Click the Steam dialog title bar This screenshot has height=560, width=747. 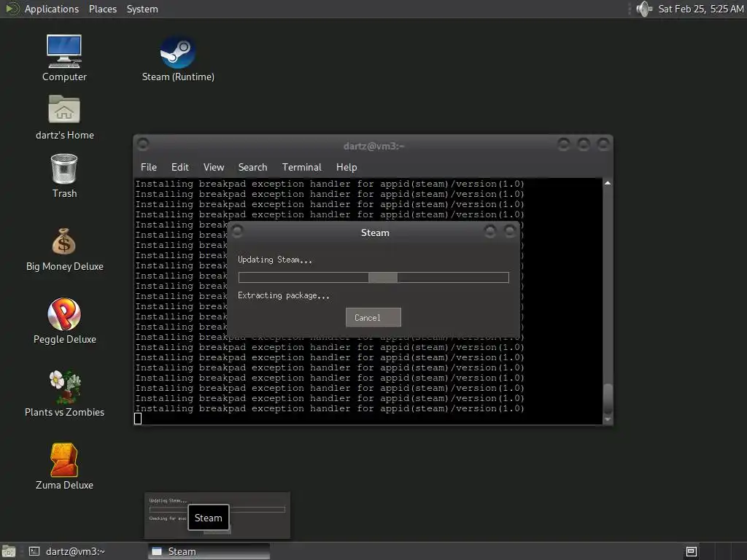coord(375,233)
